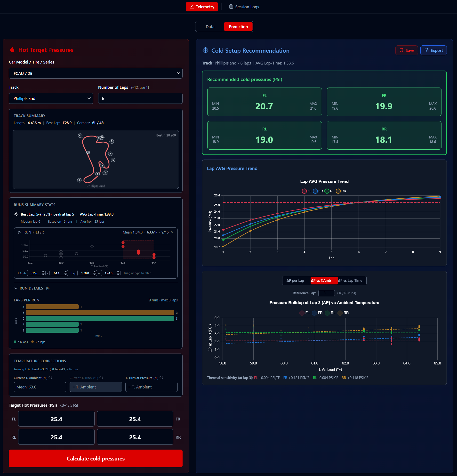Export the cold setup recommendation
The height and width of the screenshot is (476, 457).
coord(433,50)
